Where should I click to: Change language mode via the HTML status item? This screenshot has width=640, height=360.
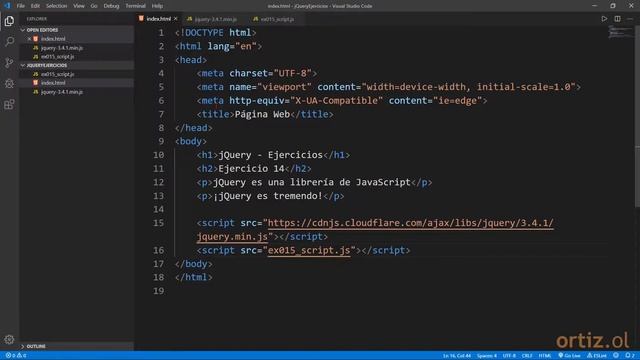coord(545,356)
